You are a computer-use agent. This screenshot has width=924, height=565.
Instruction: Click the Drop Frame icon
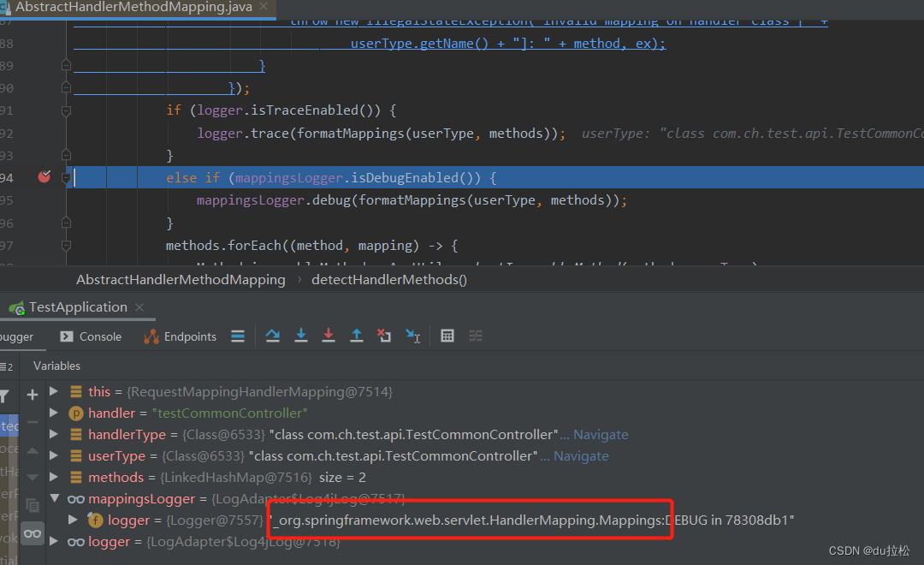click(384, 336)
